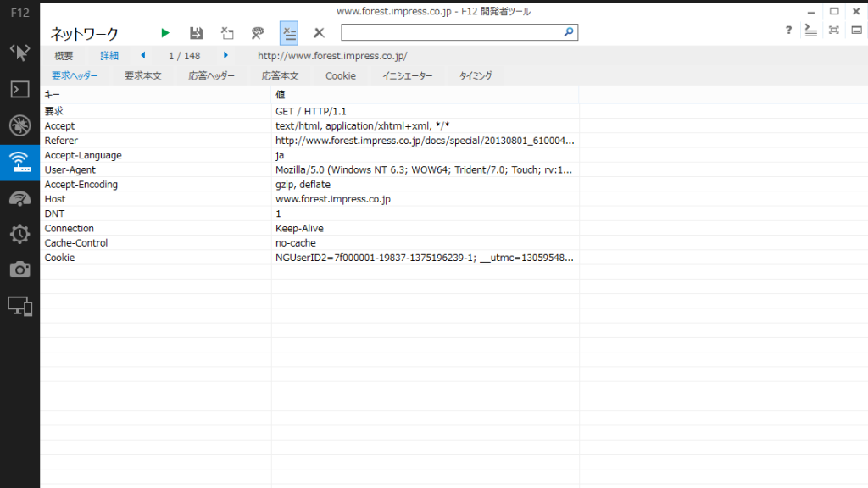Select the Accept-Language header key
The image size is (868, 488).
(x=83, y=156)
